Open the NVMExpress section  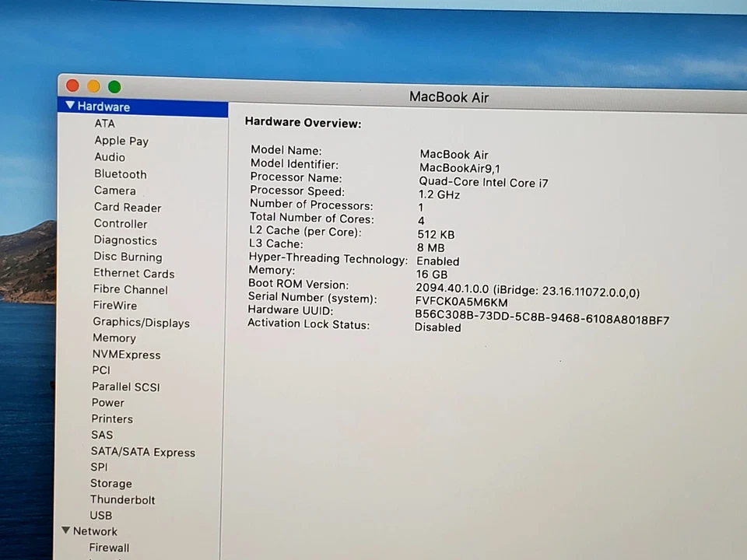click(126, 355)
